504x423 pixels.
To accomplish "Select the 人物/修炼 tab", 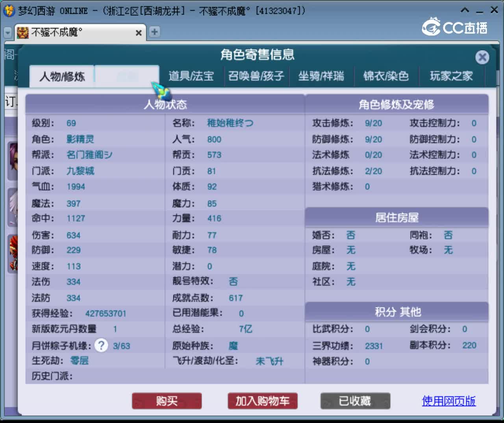I will pyautogui.click(x=62, y=76).
